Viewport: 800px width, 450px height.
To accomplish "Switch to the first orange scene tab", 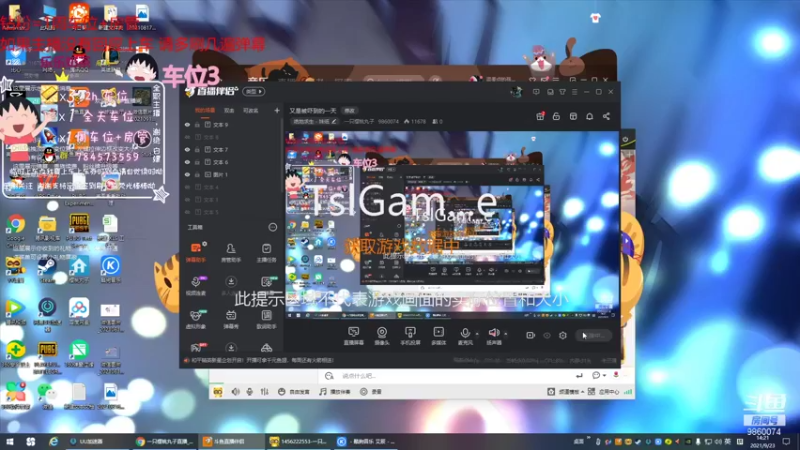I will point(205,110).
